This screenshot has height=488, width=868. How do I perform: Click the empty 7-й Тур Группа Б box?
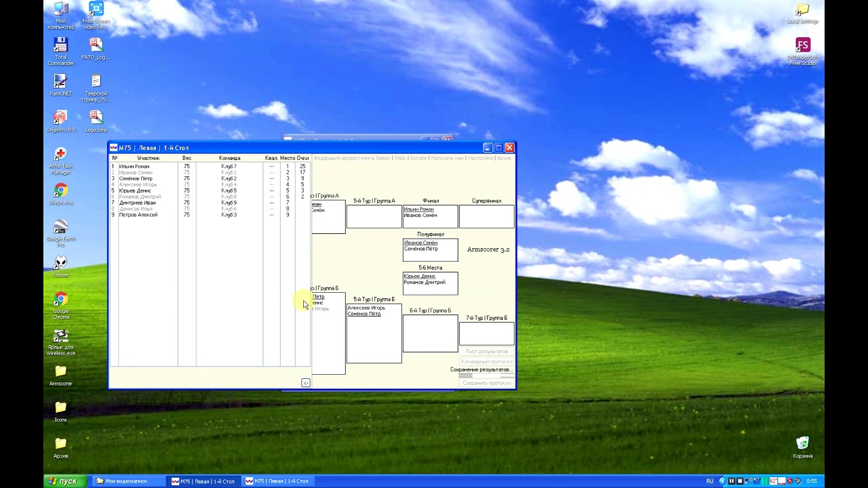click(487, 333)
